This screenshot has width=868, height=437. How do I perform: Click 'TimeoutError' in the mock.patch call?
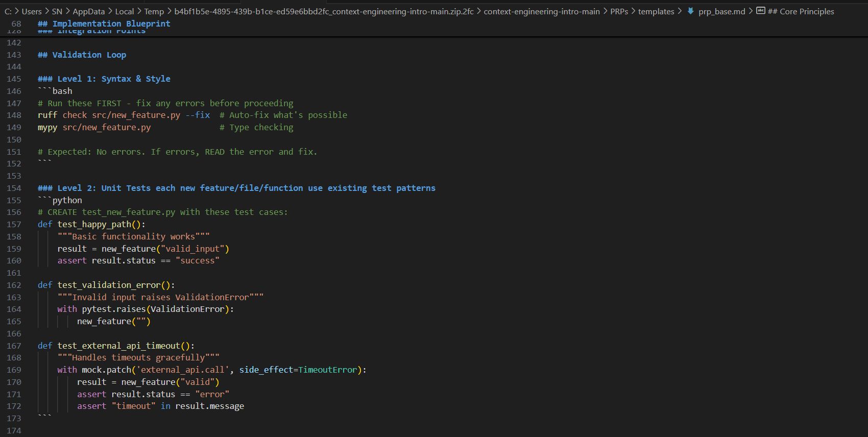[x=328, y=370]
